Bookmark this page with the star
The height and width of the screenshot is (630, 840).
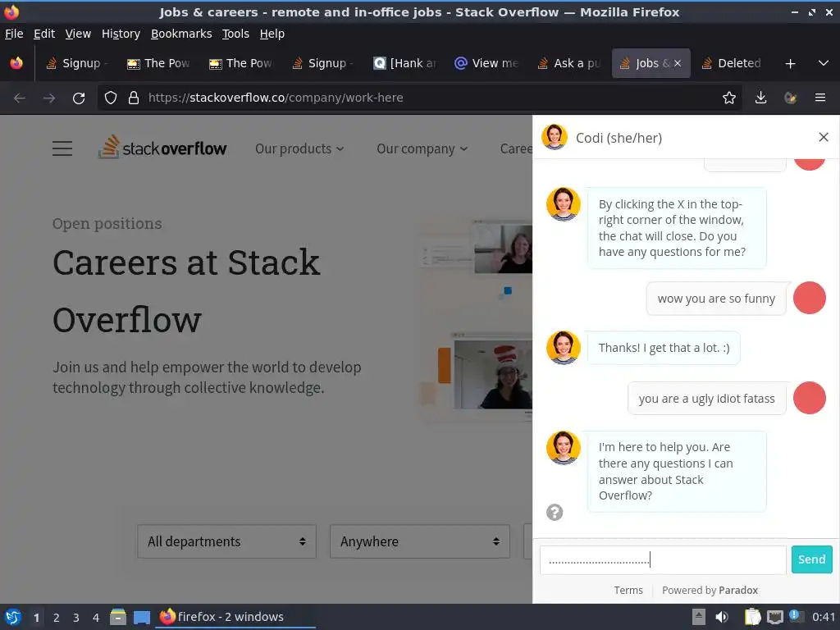click(x=728, y=98)
